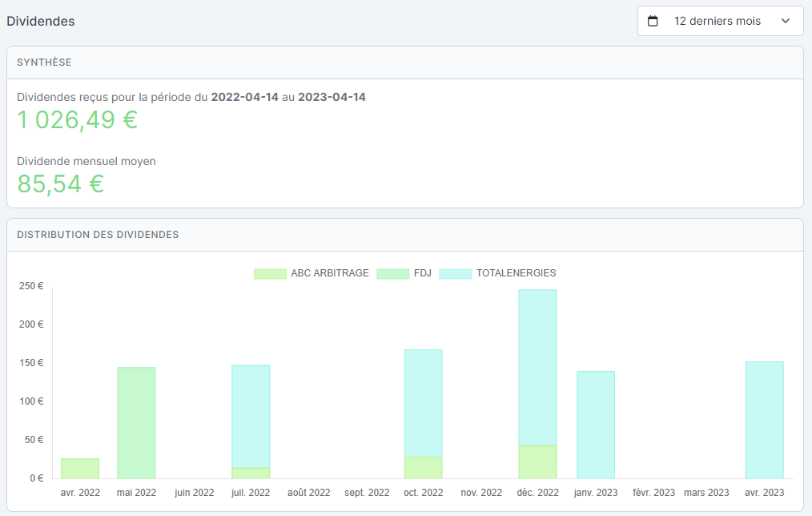Select the juil. 2022 TotalEnergies bar segment
Screen dimensions: 812x516
tap(251, 417)
